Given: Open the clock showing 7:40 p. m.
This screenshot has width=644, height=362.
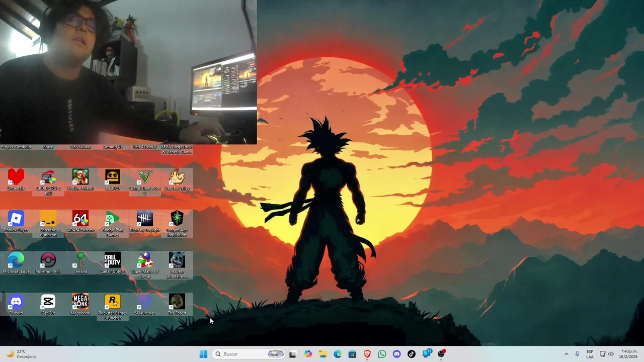Looking at the screenshot, I should click(629, 354).
